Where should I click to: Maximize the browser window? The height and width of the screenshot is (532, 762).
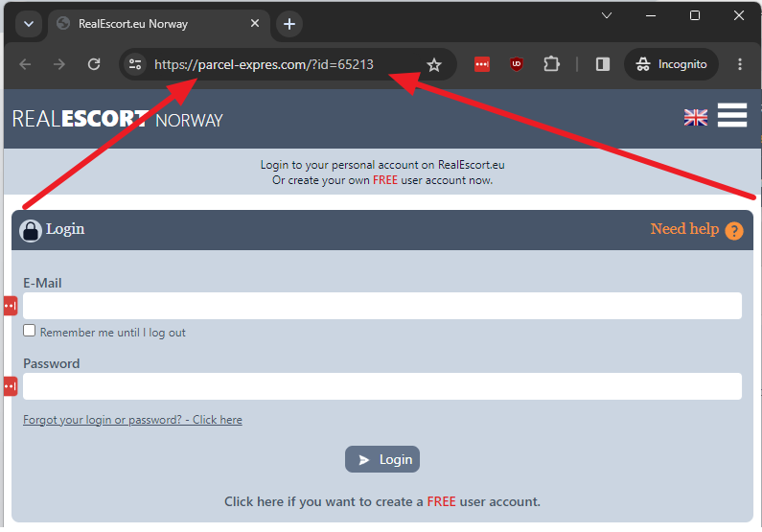695,15
